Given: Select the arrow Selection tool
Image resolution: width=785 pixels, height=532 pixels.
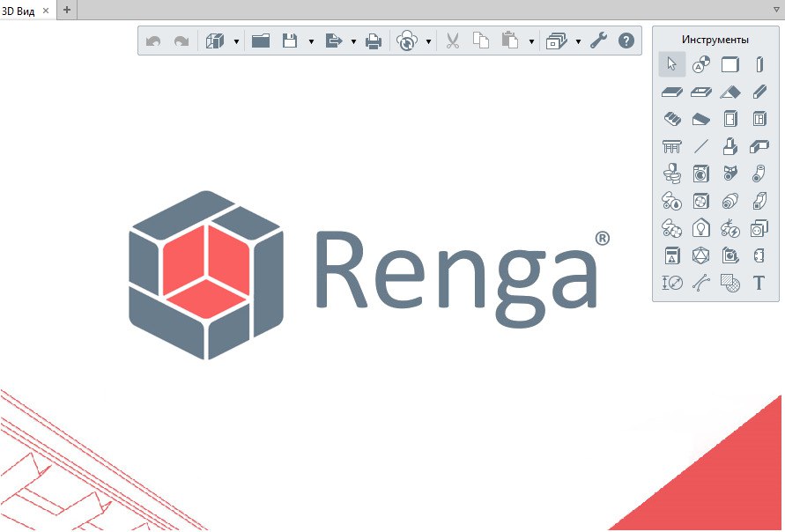Looking at the screenshot, I should click(672, 64).
